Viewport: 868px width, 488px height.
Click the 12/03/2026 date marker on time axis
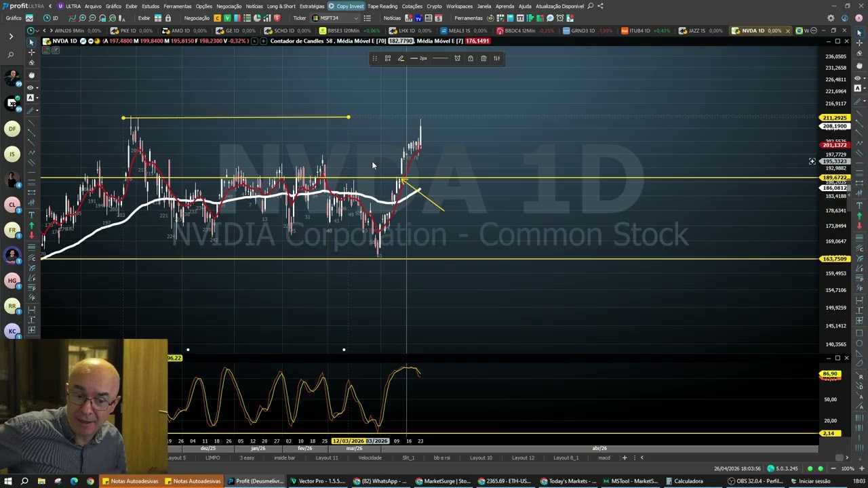[349, 441]
